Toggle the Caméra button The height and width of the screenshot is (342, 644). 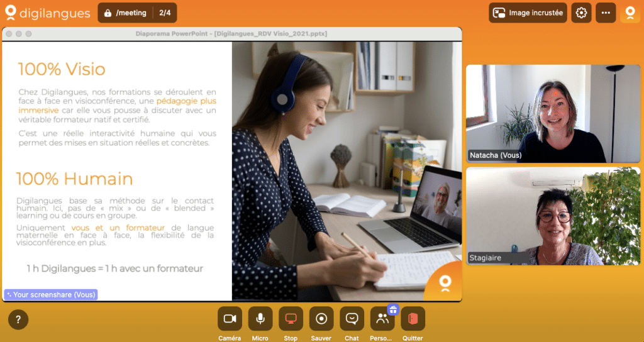(230, 319)
